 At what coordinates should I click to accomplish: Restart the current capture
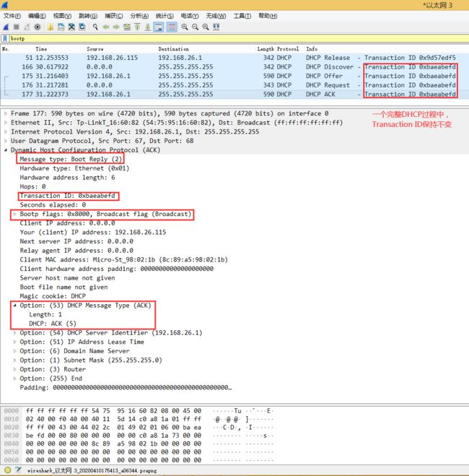27,27
